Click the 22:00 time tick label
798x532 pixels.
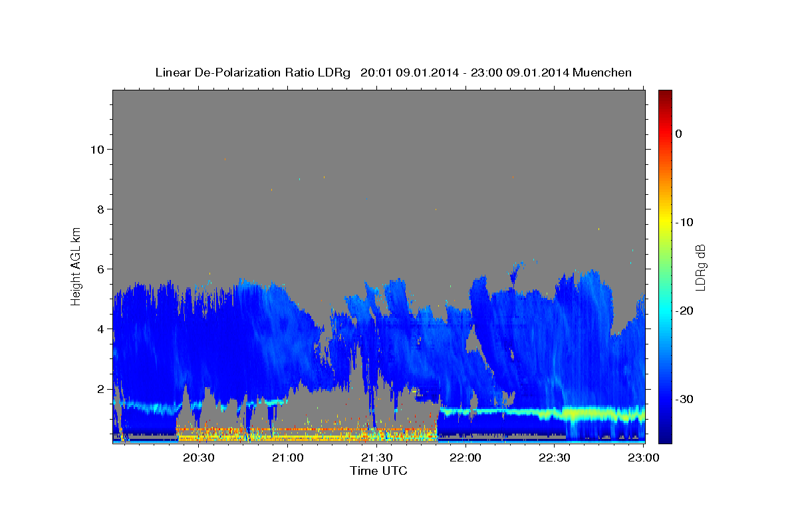(465, 458)
